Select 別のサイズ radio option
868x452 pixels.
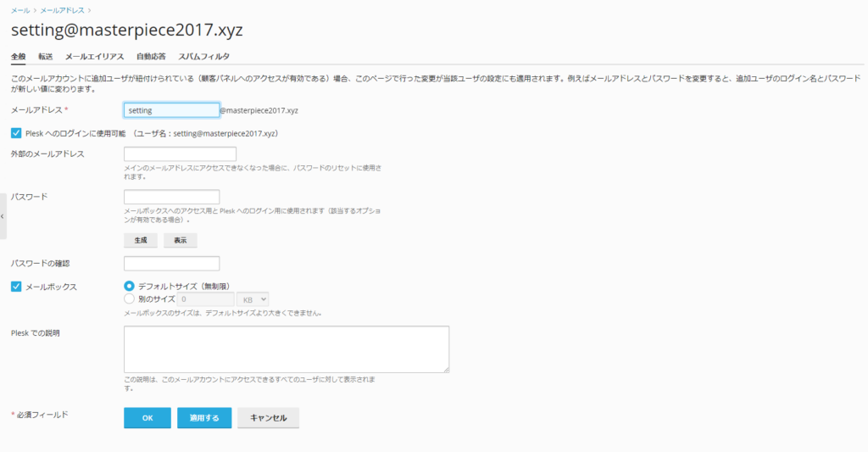[x=130, y=299]
